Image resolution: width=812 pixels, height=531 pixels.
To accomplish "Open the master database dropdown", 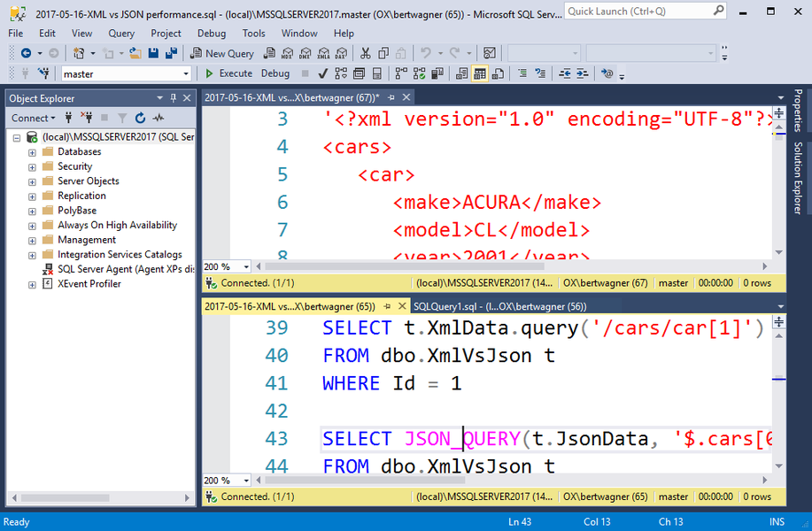I will coord(185,74).
